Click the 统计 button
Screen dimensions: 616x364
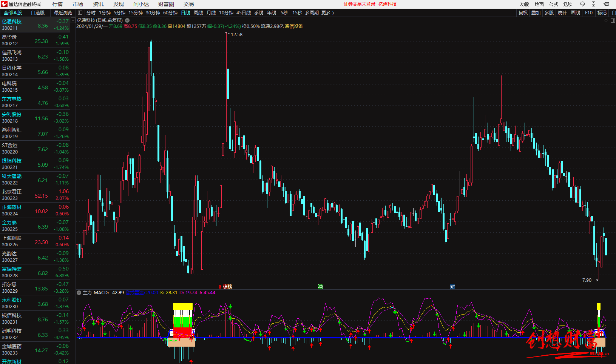(562, 13)
